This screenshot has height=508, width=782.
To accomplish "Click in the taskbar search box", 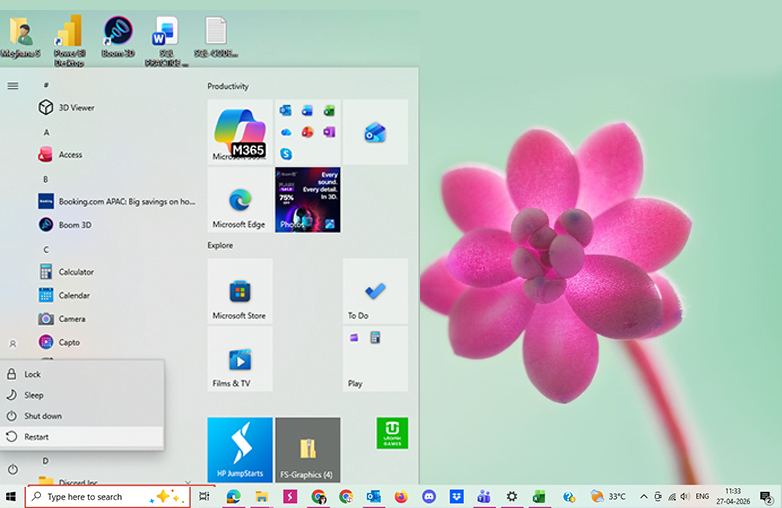I will click(x=108, y=497).
